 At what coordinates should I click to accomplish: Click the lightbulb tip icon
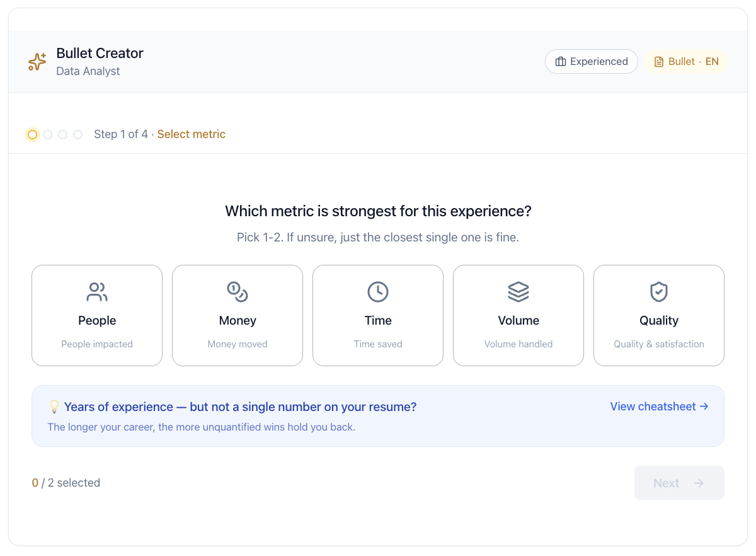click(54, 407)
